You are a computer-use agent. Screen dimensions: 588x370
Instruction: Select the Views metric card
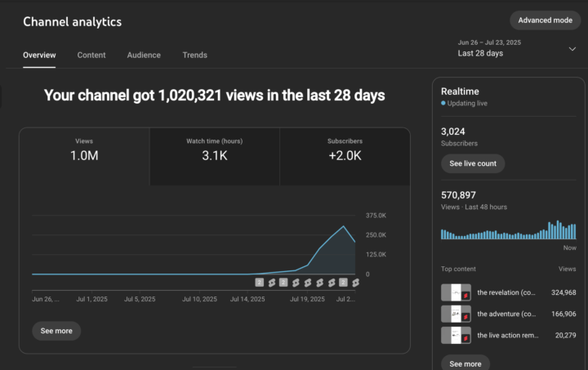point(84,149)
